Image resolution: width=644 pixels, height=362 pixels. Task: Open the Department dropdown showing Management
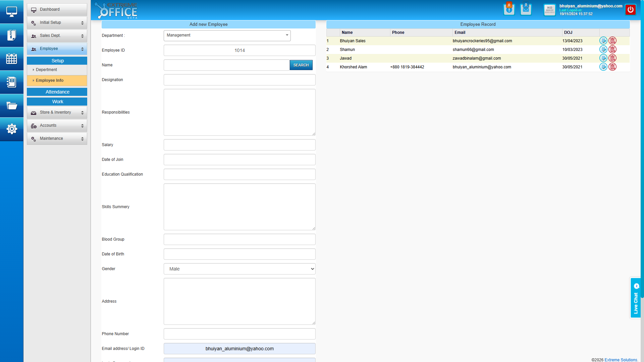click(x=227, y=36)
